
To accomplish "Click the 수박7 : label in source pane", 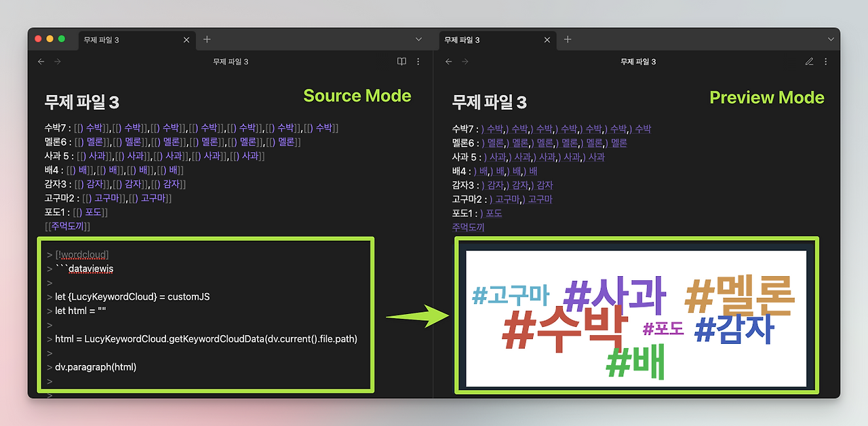I will point(58,128).
